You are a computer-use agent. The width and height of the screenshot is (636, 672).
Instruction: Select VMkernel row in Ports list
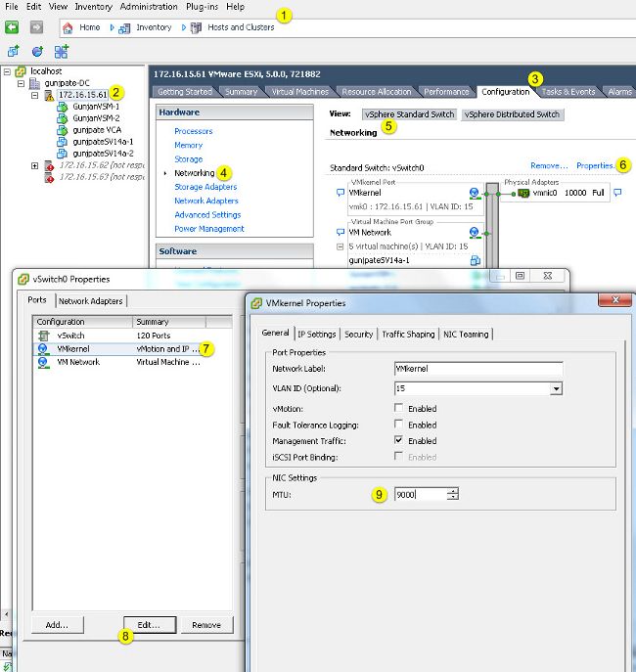[x=132, y=349]
